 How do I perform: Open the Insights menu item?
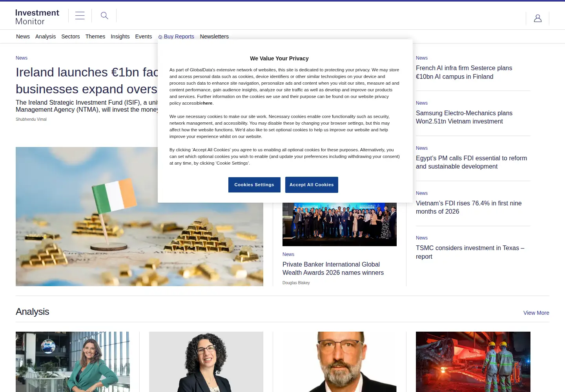pyautogui.click(x=120, y=36)
